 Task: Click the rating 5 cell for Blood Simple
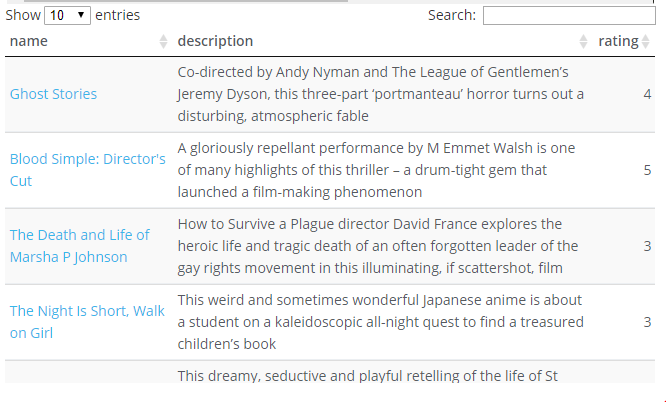[x=647, y=170]
